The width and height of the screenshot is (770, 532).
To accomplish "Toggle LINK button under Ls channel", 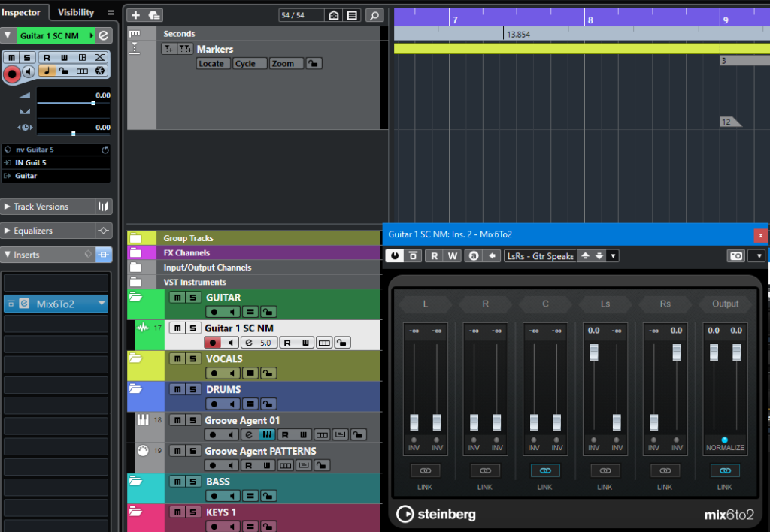I will click(x=605, y=470).
